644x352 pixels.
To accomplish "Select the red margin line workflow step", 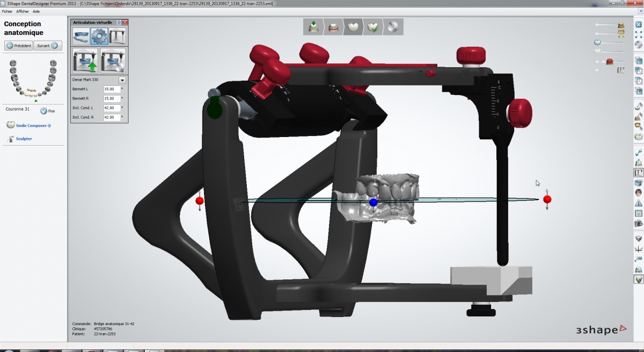I will coord(333,26).
